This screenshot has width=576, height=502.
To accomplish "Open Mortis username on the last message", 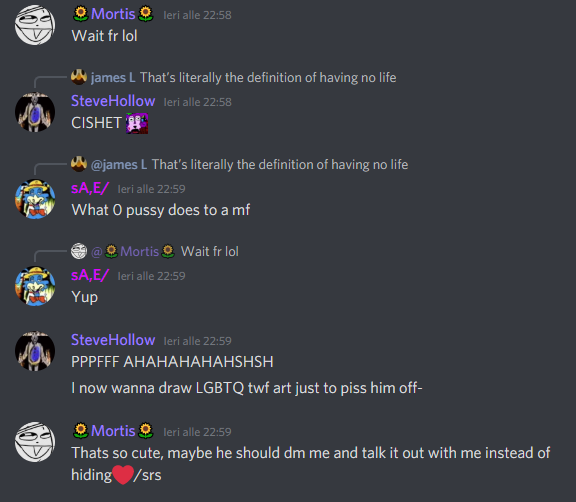I will point(113,431).
